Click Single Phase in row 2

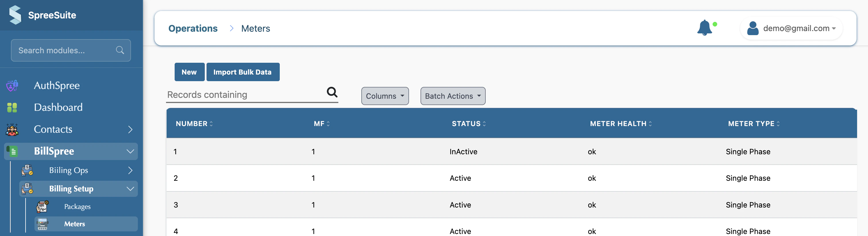748,178
